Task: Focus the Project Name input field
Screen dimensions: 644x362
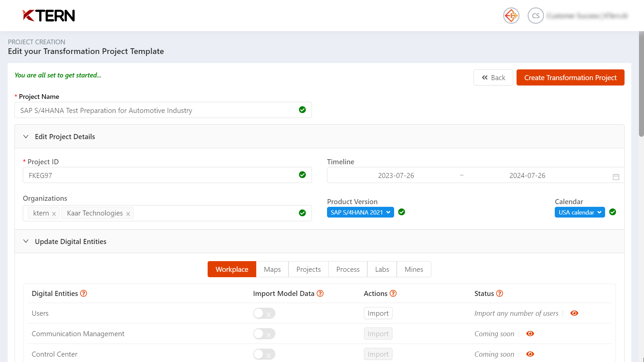Action: coord(163,110)
